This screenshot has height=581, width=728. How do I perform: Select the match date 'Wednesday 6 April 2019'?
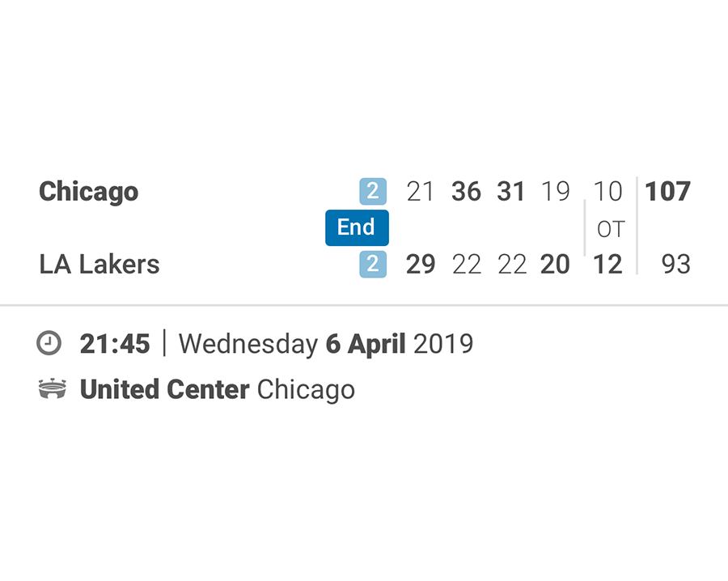326,343
